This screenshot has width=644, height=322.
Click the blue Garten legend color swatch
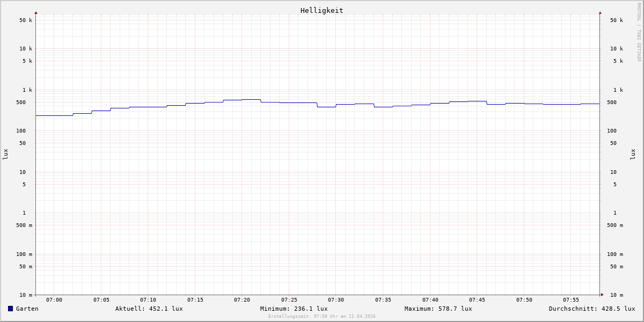coord(10,309)
